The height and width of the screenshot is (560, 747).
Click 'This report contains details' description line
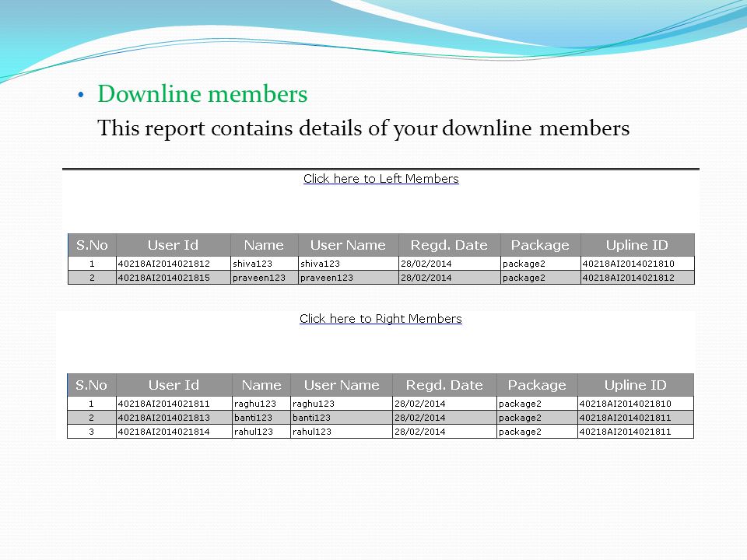363,128
